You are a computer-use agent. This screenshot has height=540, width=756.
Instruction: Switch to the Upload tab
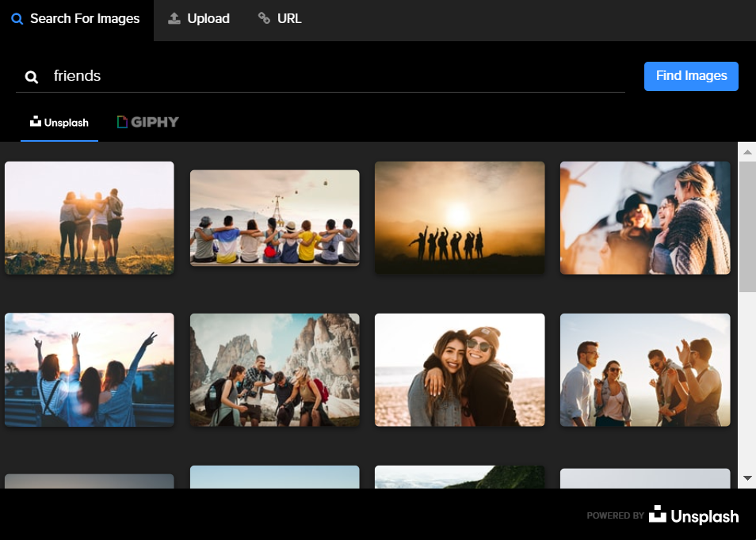(x=199, y=19)
